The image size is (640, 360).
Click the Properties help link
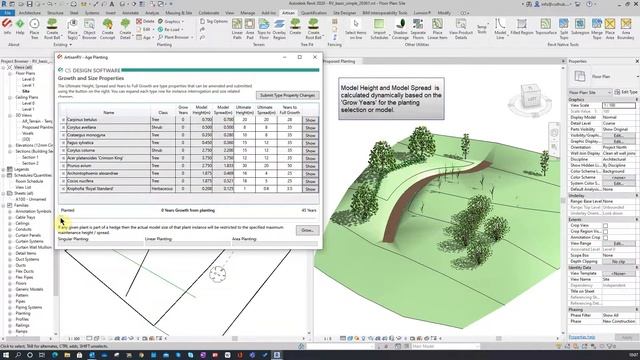pos(582,337)
